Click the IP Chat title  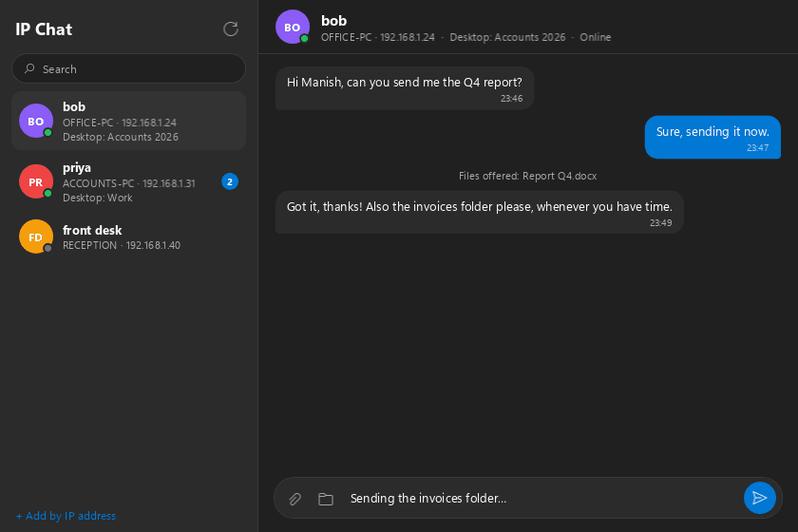(x=44, y=29)
